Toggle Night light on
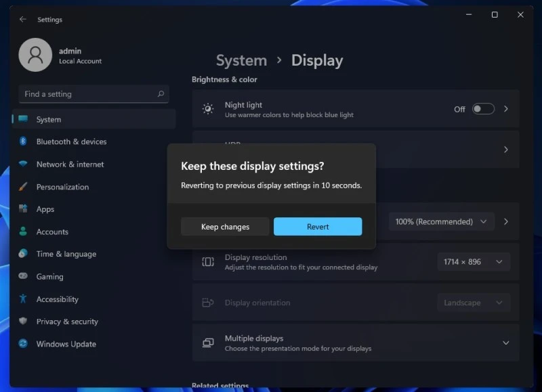The image size is (542, 392). (x=484, y=108)
